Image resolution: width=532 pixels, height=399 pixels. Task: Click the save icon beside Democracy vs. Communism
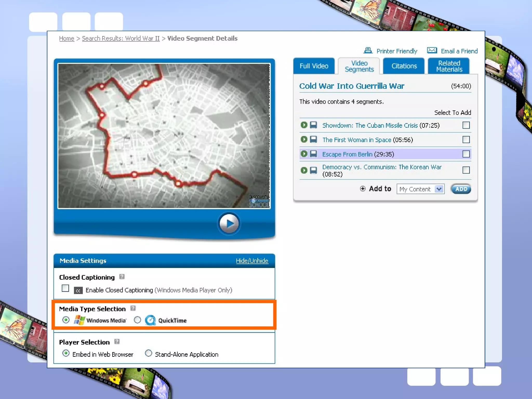(x=314, y=170)
